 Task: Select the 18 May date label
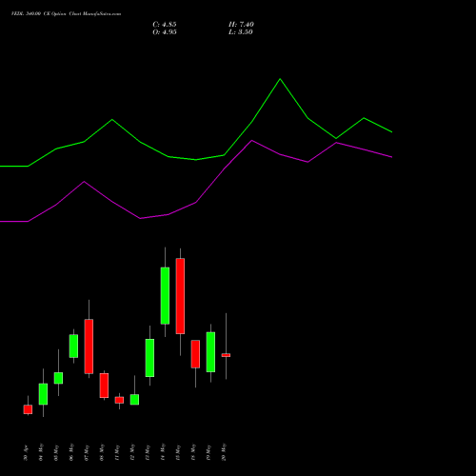[x=193, y=452]
